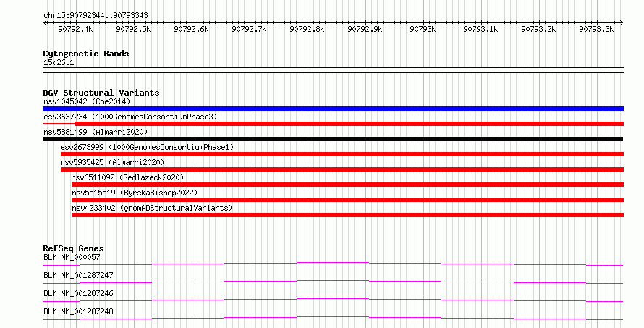Click the red nsv5515519 variant bar
This screenshot has width=644, height=328.
point(348,200)
